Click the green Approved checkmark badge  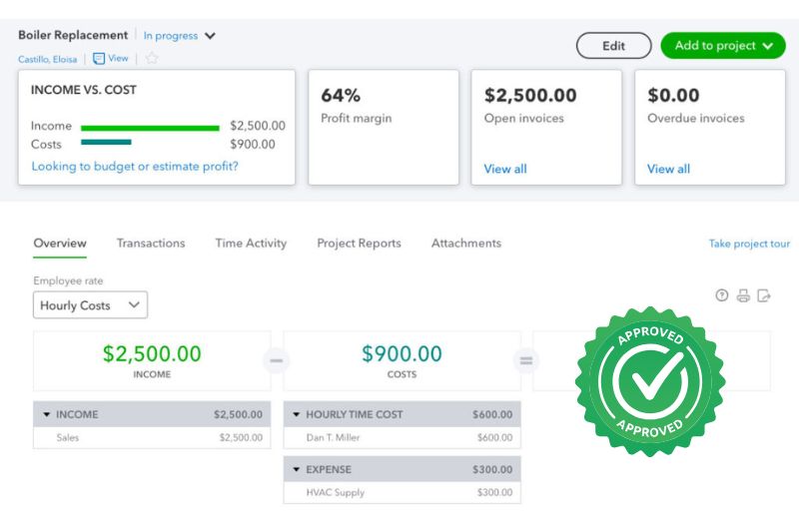point(650,381)
